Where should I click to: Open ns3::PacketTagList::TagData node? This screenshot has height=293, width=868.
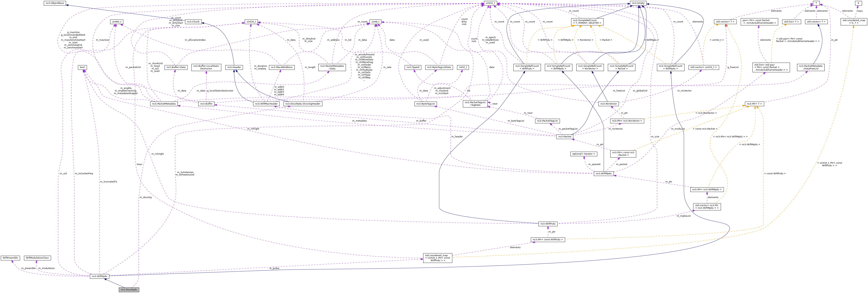click(x=475, y=104)
